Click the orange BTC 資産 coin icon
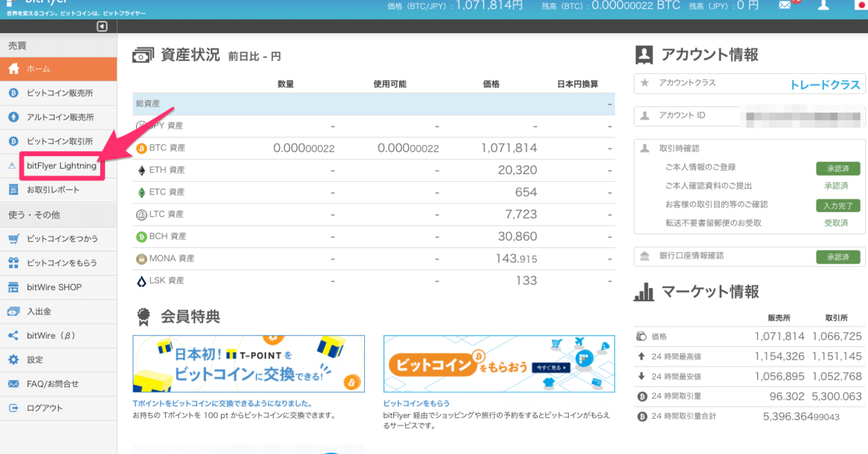This screenshot has height=454, width=868. pyautogui.click(x=141, y=148)
